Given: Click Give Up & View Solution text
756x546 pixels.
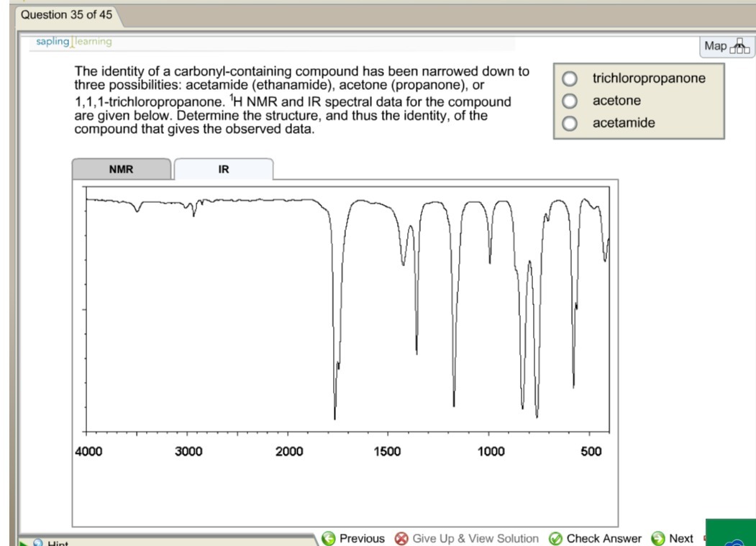Looking at the screenshot, I should 475,538.
